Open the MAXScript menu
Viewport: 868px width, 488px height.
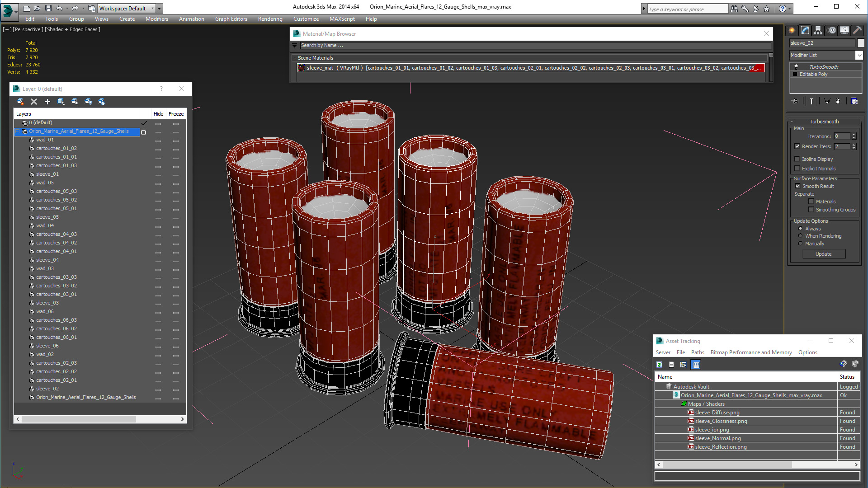(342, 19)
